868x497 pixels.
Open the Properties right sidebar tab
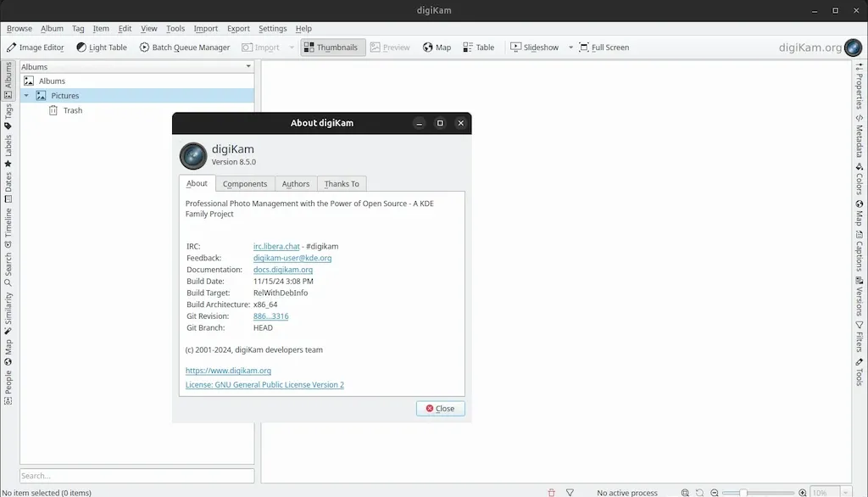(860, 86)
